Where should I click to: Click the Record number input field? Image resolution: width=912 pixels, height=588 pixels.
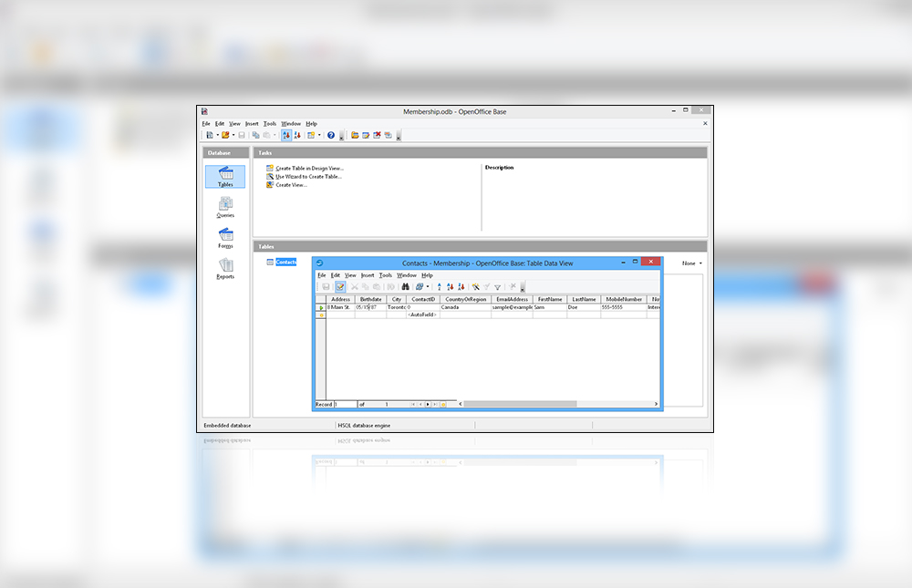coord(345,404)
